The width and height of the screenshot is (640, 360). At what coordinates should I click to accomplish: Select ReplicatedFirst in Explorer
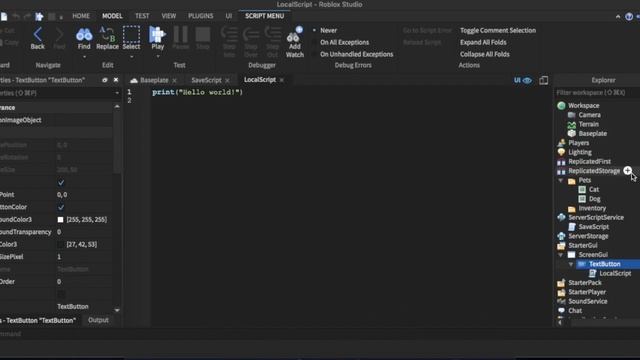coord(589,162)
